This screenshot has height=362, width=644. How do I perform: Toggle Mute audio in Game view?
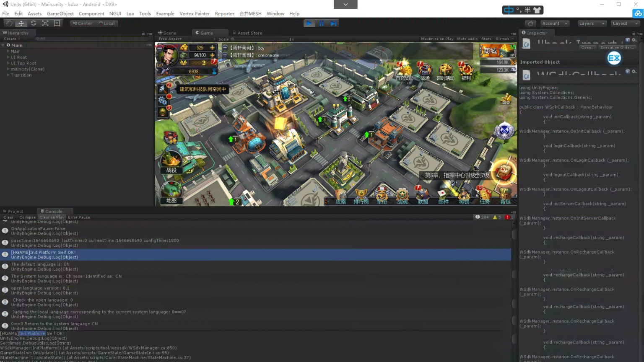click(467, 39)
